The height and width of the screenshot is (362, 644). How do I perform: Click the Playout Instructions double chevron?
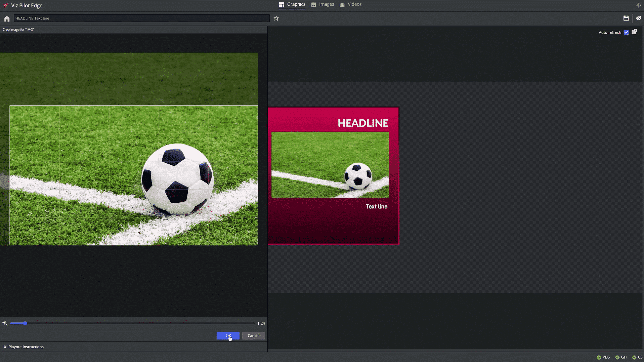(5, 347)
